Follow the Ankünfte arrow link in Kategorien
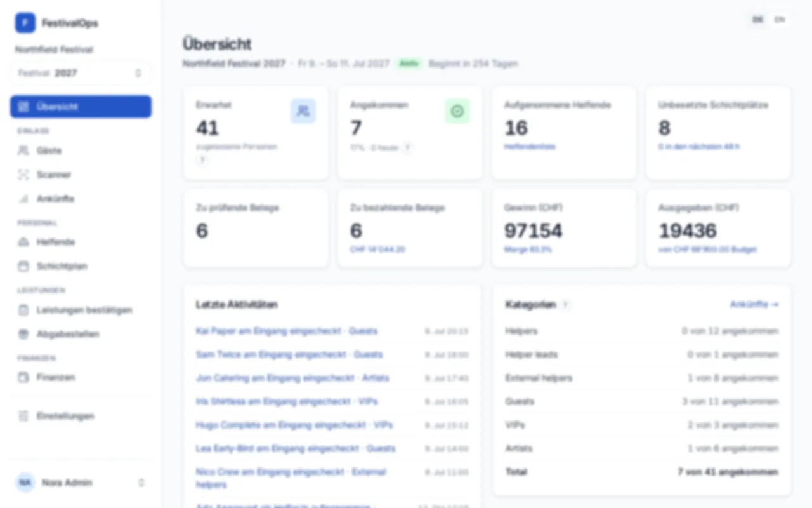 pyautogui.click(x=754, y=305)
